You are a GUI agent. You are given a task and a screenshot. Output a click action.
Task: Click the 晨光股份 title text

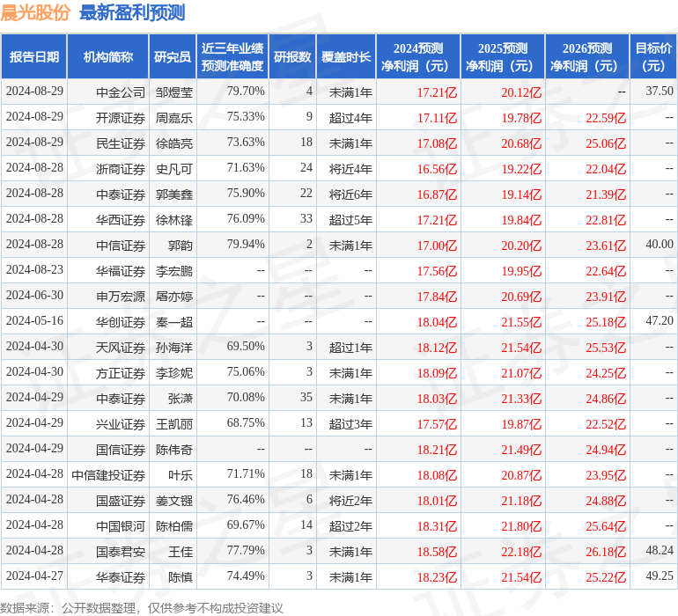pos(35,12)
